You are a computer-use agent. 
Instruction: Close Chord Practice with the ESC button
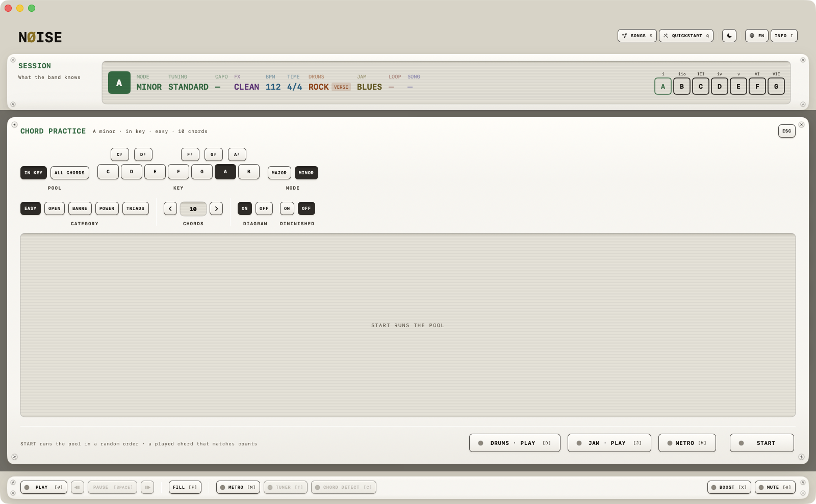point(787,131)
